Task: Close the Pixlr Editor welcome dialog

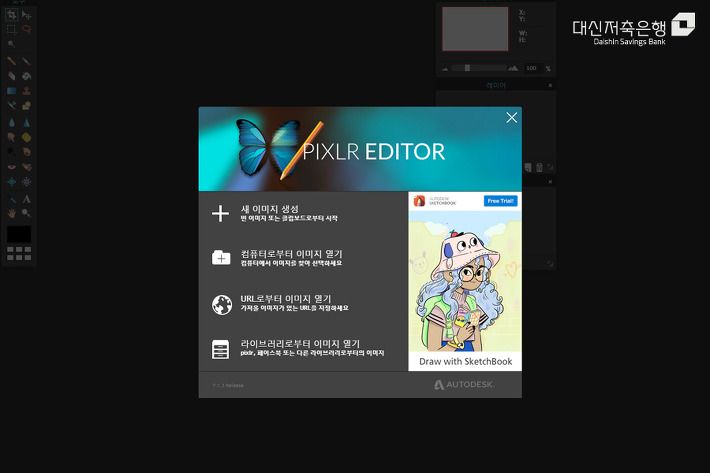Action: pyautogui.click(x=512, y=118)
